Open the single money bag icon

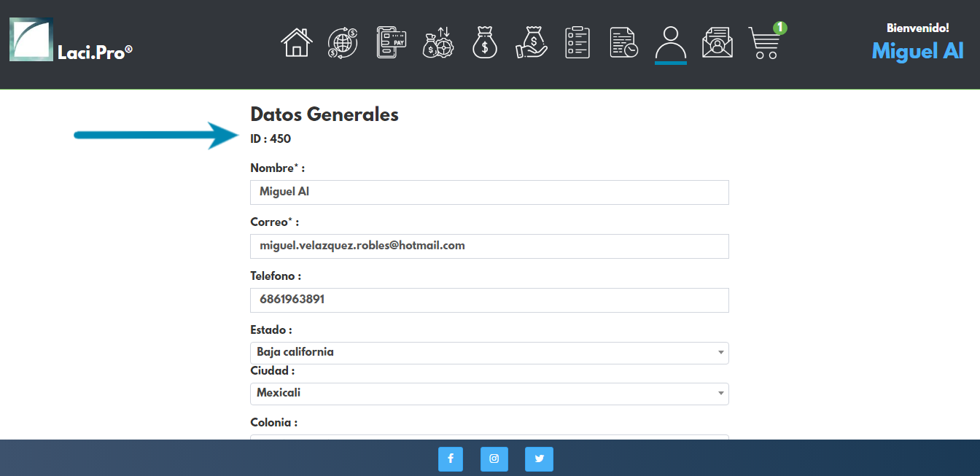click(484, 43)
